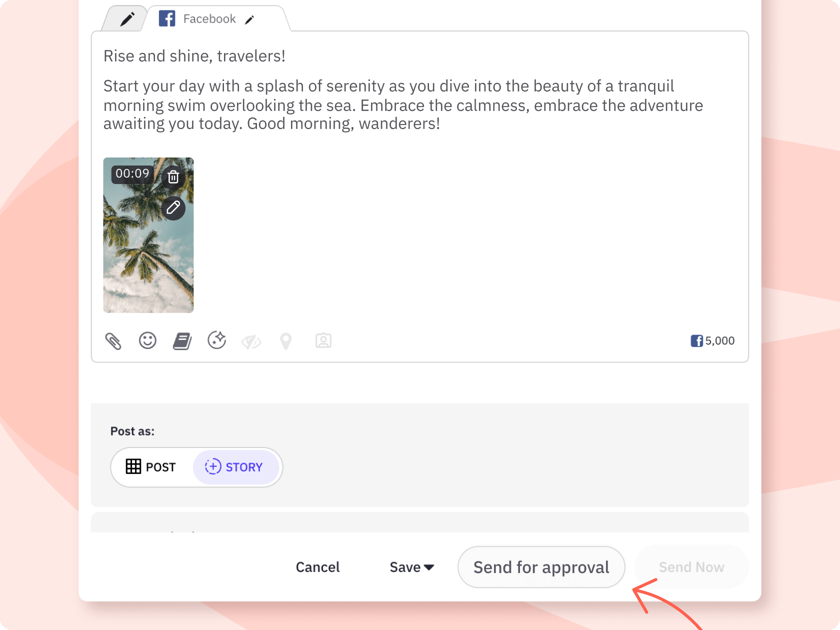Open the Save dropdown arrow

point(428,567)
